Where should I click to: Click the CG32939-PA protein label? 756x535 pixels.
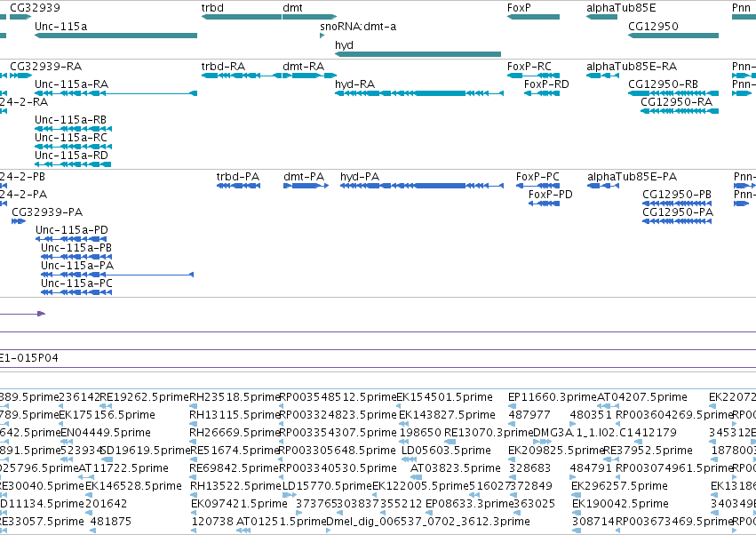pyautogui.click(x=47, y=212)
